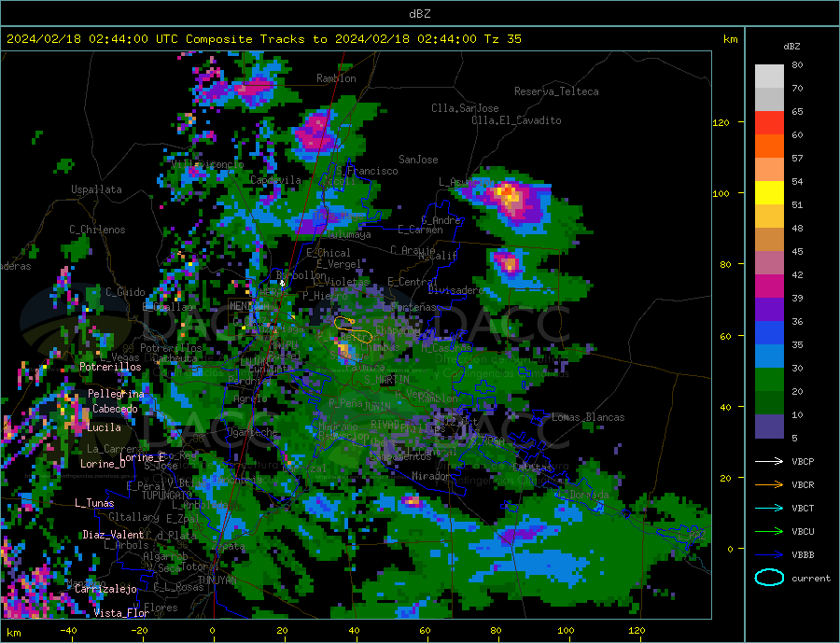
Task: Click the C_Chilenos place label
Action: pos(97,230)
